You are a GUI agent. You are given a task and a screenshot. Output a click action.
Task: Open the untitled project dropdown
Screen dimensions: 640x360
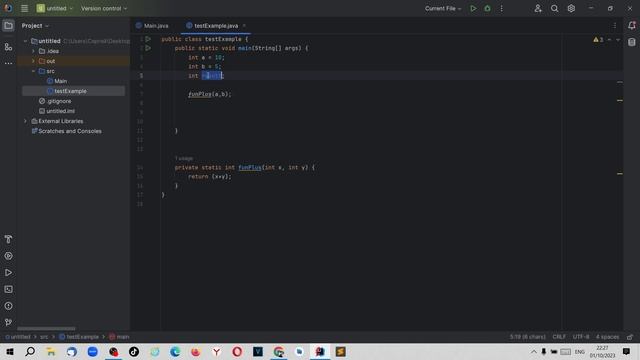click(x=55, y=8)
